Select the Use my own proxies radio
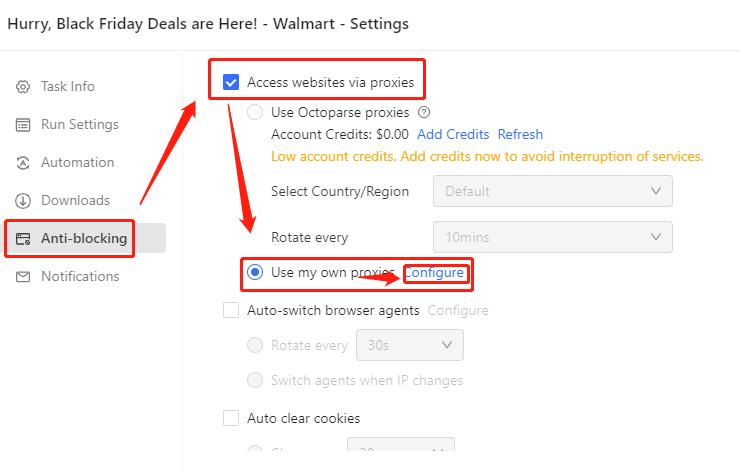Viewport: 740px width, 472px height. click(255, 273)
